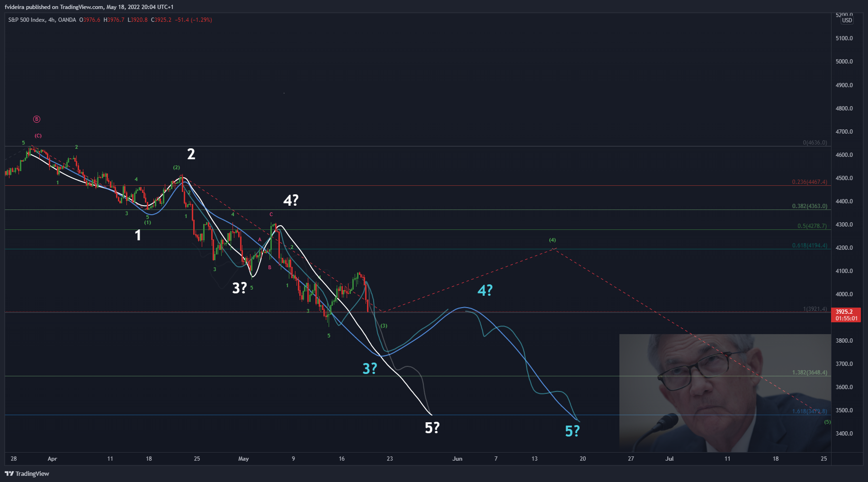Viewport: 868px width, 482px height.
Task: Click the 4200.0 price axis label
Action: click(844, 248)
